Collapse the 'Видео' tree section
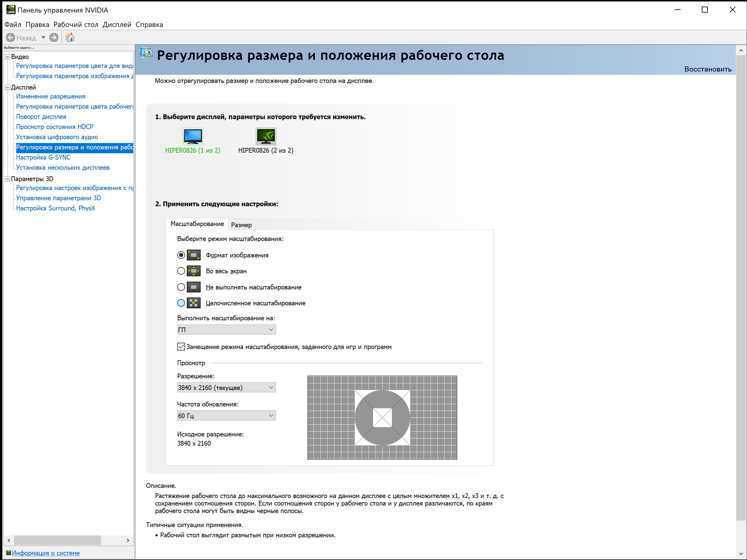Image resolution: width=747 pixels, height=560 pixels. pos(7,57)
